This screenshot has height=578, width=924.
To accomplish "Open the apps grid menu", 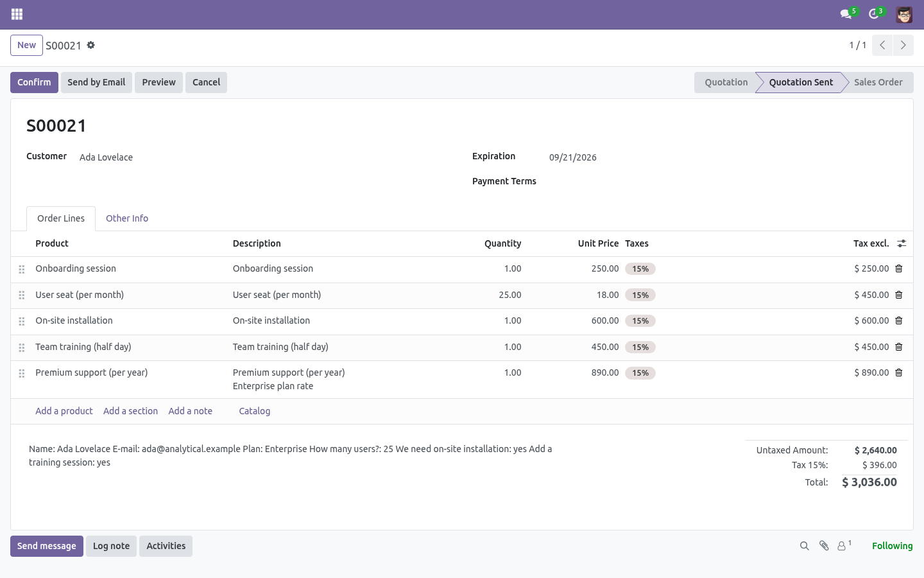I will click(x=17, y=14).
